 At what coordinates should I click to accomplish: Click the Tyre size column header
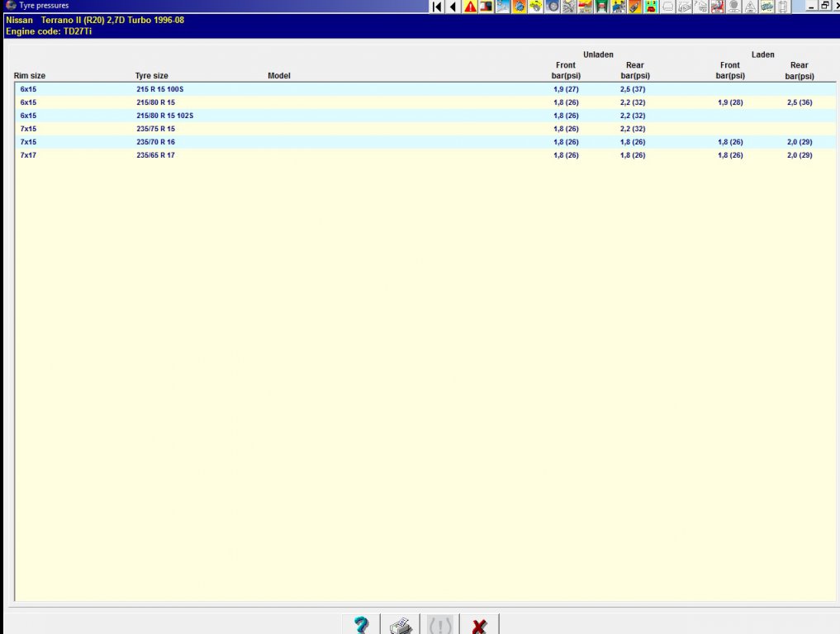tap(152, 75)
